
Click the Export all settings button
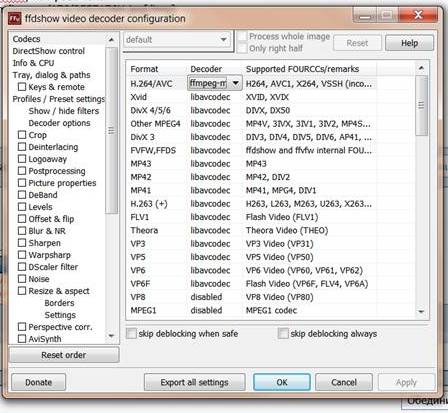(194, 382)
